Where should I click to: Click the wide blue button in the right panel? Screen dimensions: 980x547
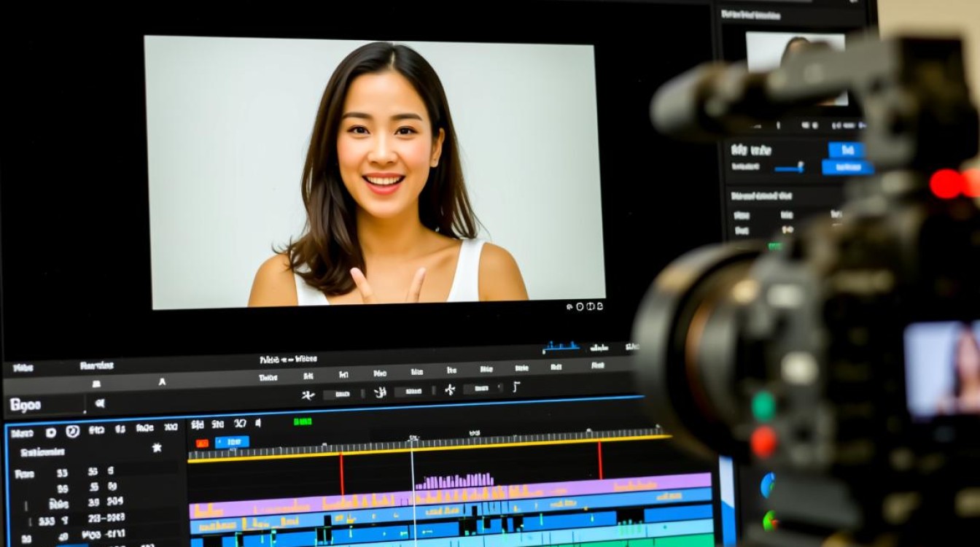pos(847,168)
